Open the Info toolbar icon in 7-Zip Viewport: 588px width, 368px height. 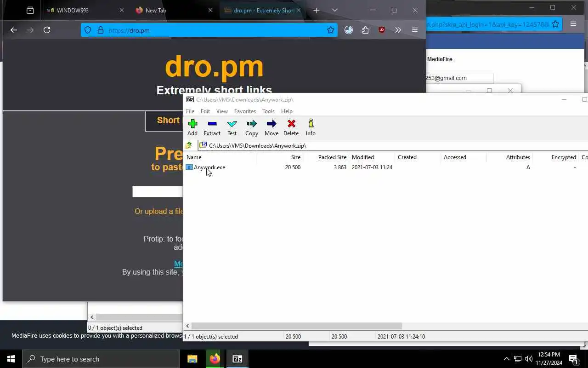point(311,127)
